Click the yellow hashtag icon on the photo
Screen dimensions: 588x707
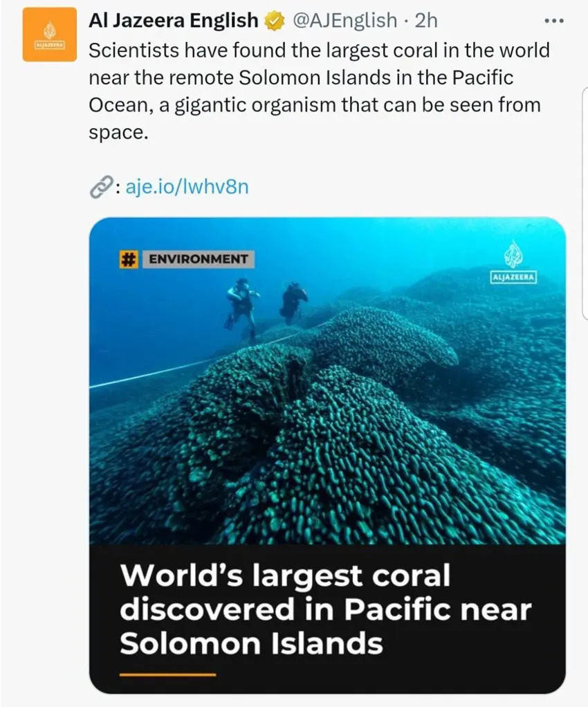coord(128,259)
